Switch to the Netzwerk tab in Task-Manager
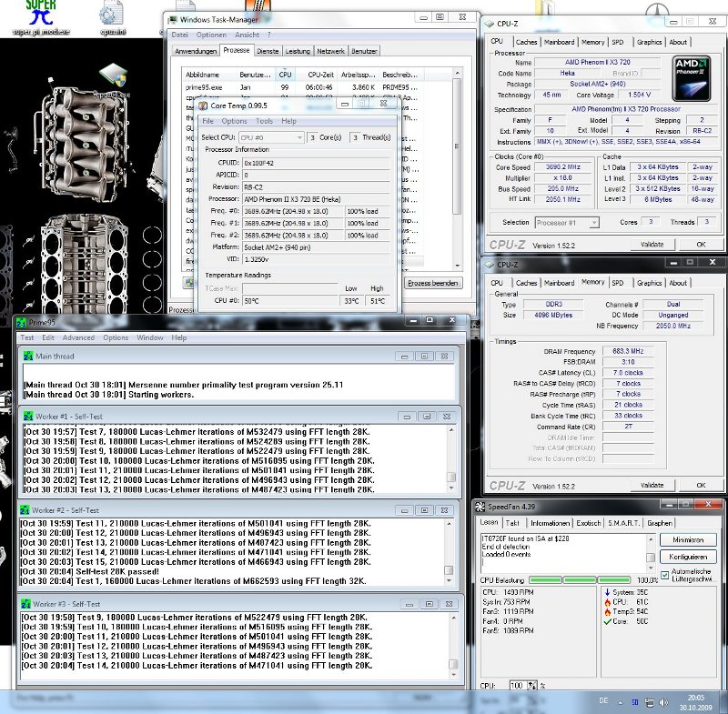Viewport: 728px width, 714px height. tap(330, 51)
